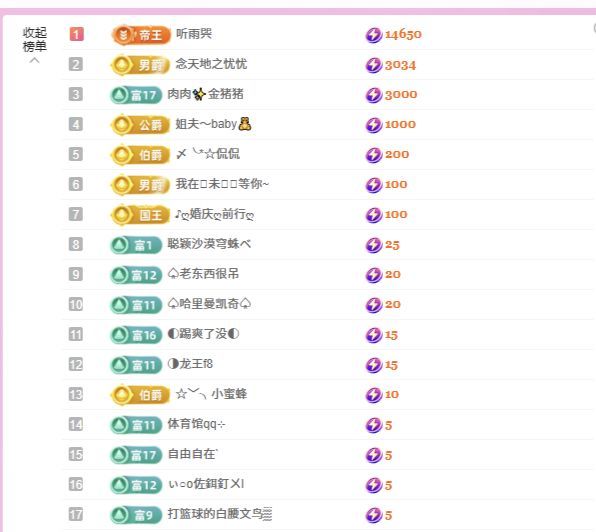Select user 哈里曼凯奇 in rank 10

pyautogui.click(x=209, y=304)
